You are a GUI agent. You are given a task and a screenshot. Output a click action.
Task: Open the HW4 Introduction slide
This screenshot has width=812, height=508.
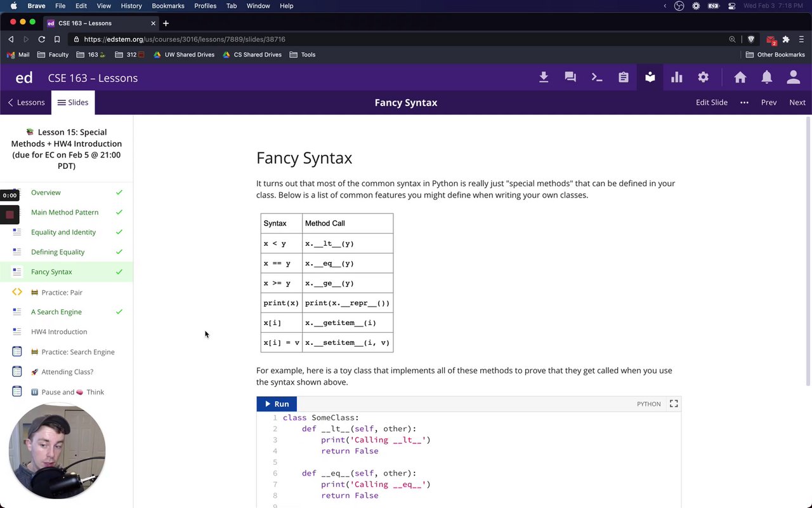59,331
